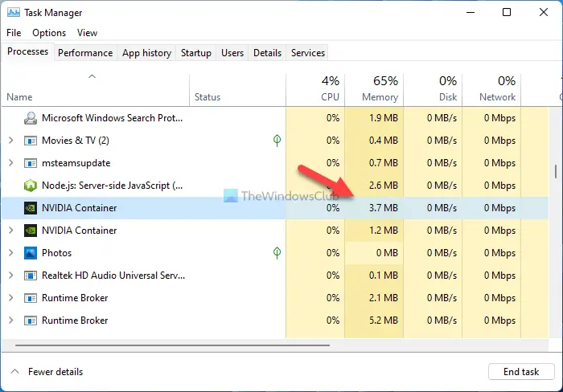Image resolution: width=563 pixels, height=392 pixels.
Task: Switch to the App history tab
Action: pos(146,53)
